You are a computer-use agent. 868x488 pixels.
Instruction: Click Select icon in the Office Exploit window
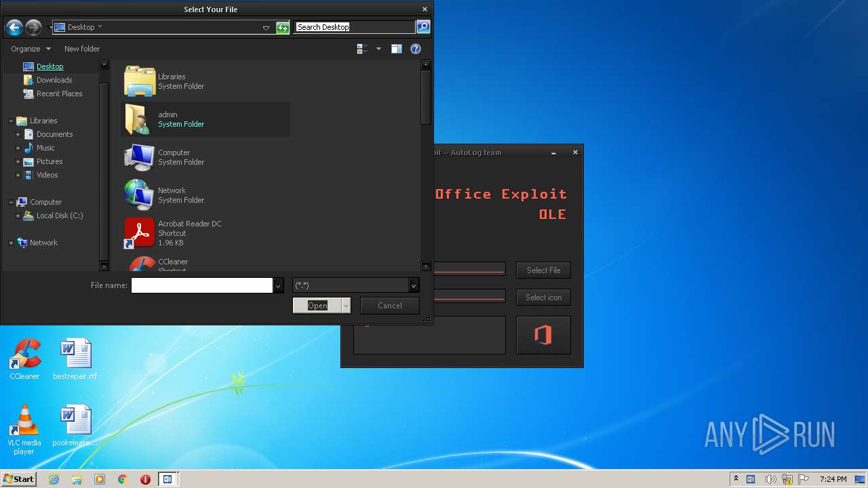pos(543,298)
